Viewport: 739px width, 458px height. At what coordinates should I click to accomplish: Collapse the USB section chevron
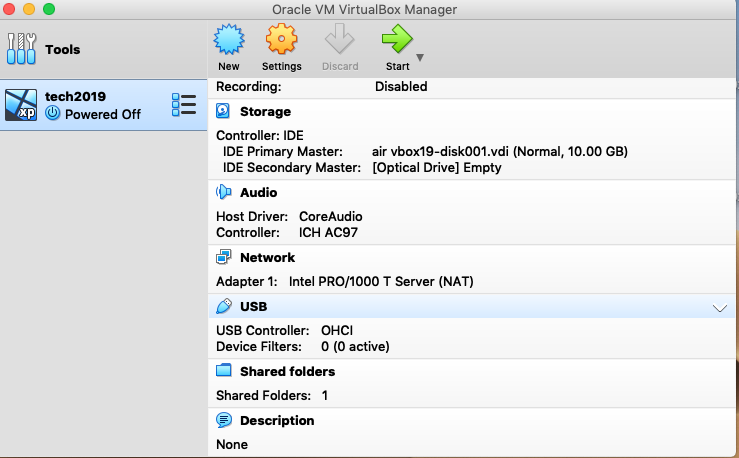[719, 308]
